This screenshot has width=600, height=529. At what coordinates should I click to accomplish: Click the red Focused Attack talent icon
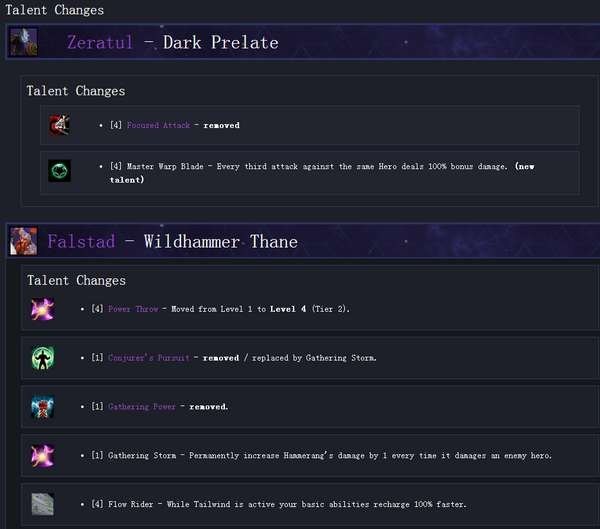[x=60, y=125]
